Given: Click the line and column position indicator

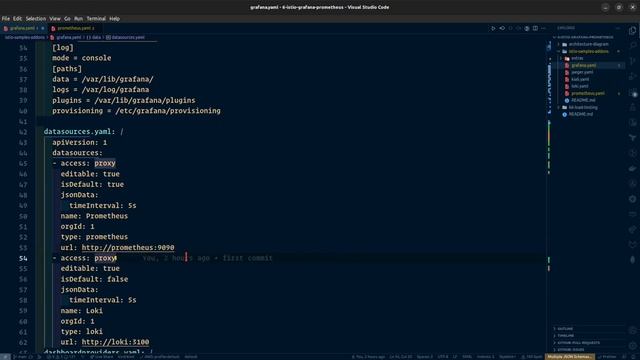Looking at the screenshot, I should [401, 356].
